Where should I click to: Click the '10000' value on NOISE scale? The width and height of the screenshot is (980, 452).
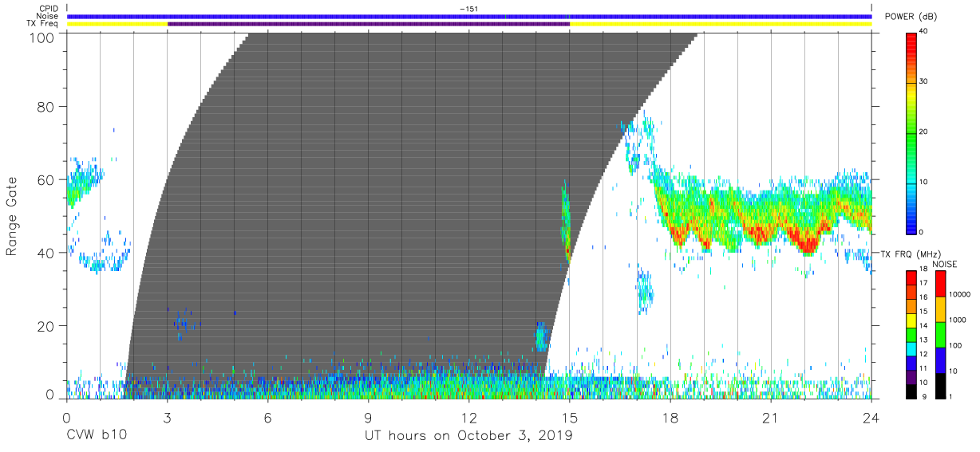[x=958, y=294]
